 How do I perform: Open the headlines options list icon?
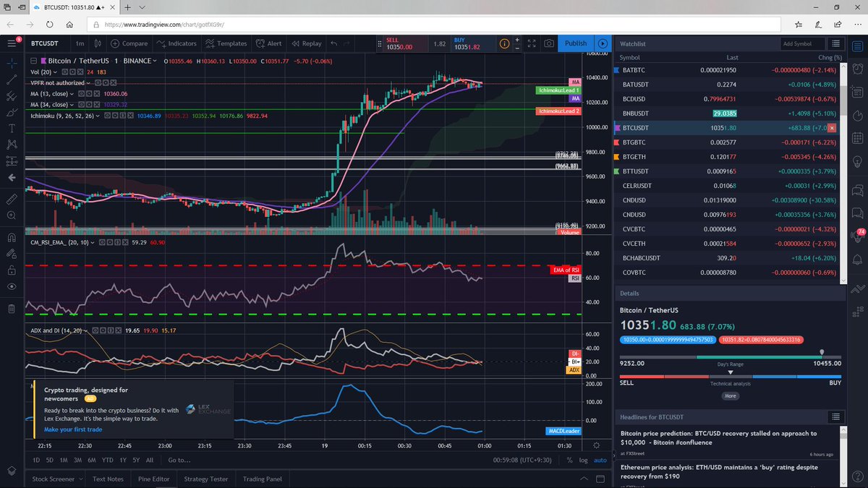[835, 417]
